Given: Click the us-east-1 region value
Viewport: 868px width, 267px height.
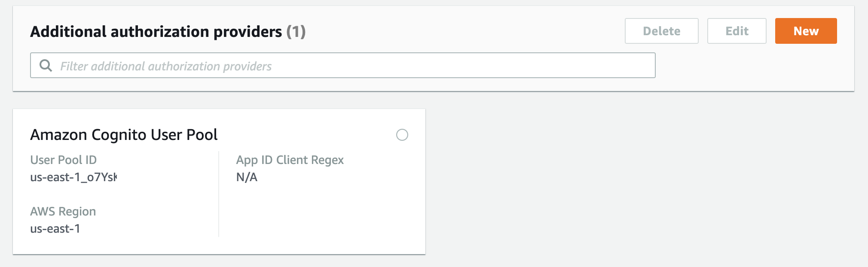Looking at the screenshot, I should tap(55, 229).
